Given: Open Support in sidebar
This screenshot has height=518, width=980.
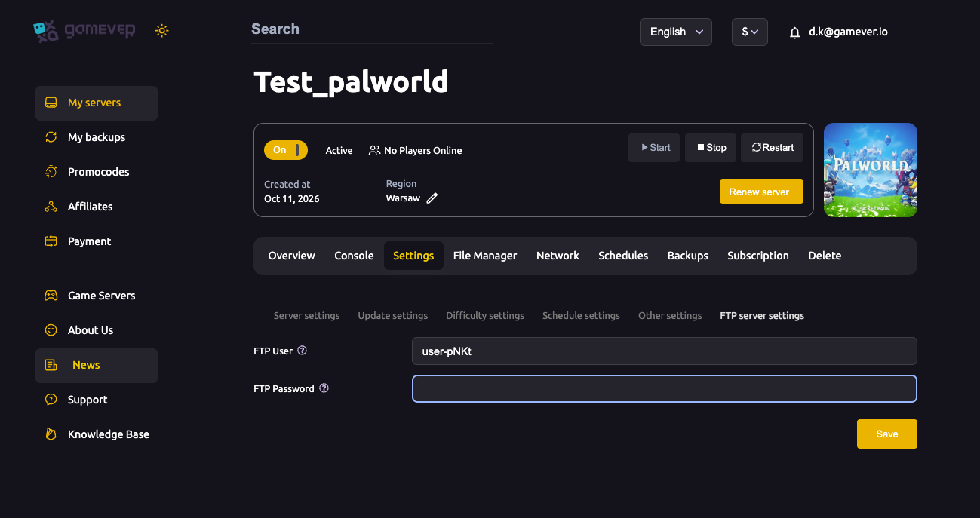Looking at the screenshot, I should click(x=97, y=400).
